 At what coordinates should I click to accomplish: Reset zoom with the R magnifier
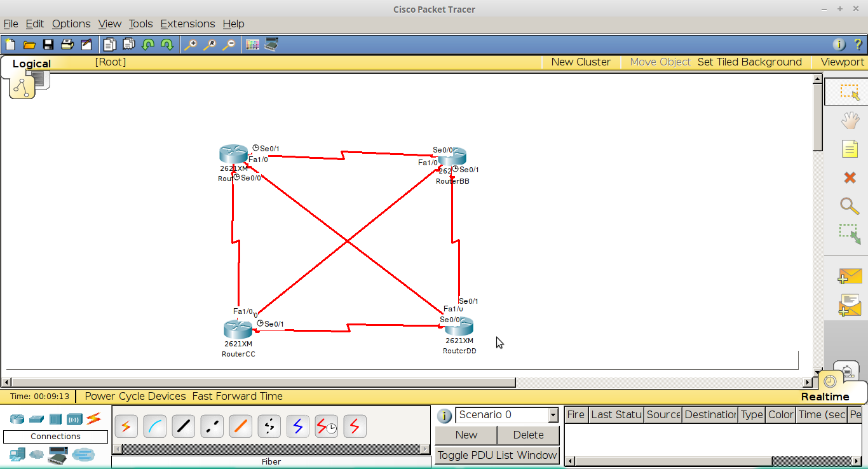209,44
